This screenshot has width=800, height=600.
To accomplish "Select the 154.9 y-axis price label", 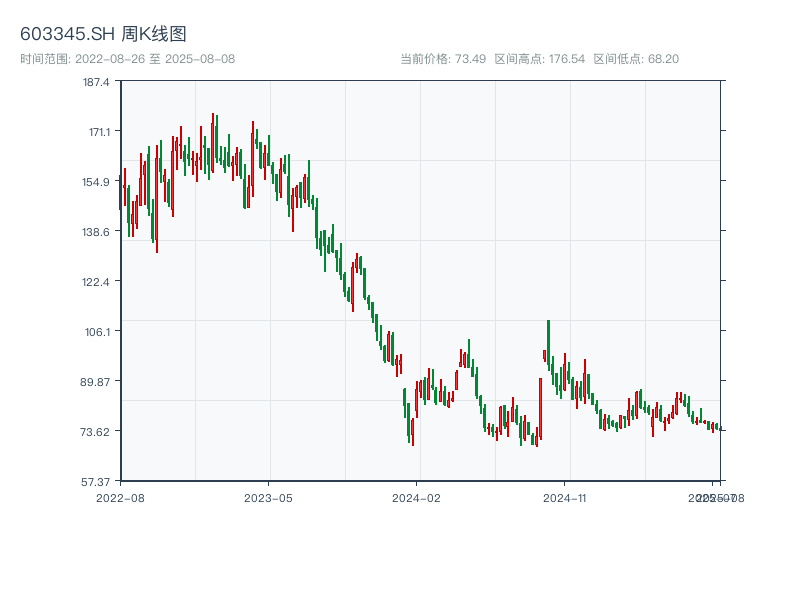I will click(x=96, y=182).
